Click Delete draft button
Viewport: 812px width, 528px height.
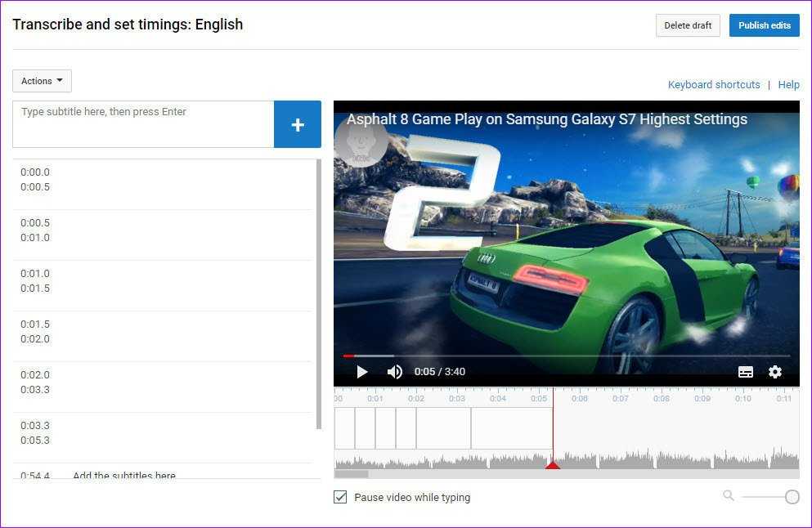coord(687,25)
